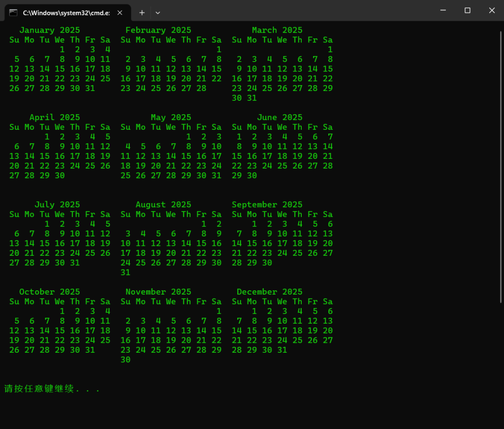Click the September 2025 header
The width and height of the screenshot is (504, 429).
pos(267,204)
